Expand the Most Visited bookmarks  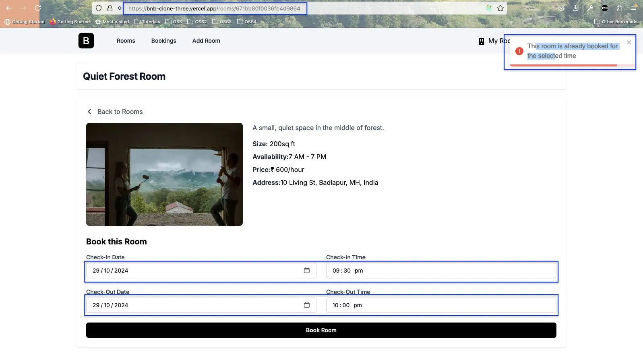[x=112, y=22]
